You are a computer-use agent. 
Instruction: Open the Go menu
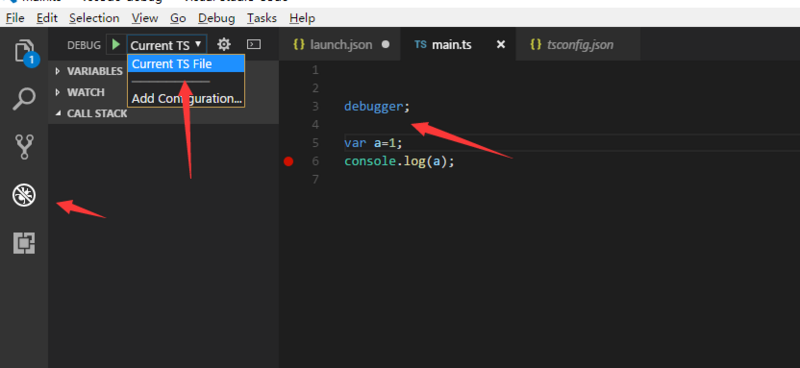[178, 18]
